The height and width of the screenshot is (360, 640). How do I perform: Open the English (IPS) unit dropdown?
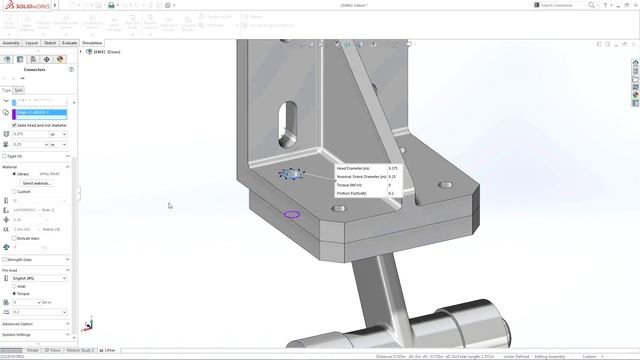point(39,278)
